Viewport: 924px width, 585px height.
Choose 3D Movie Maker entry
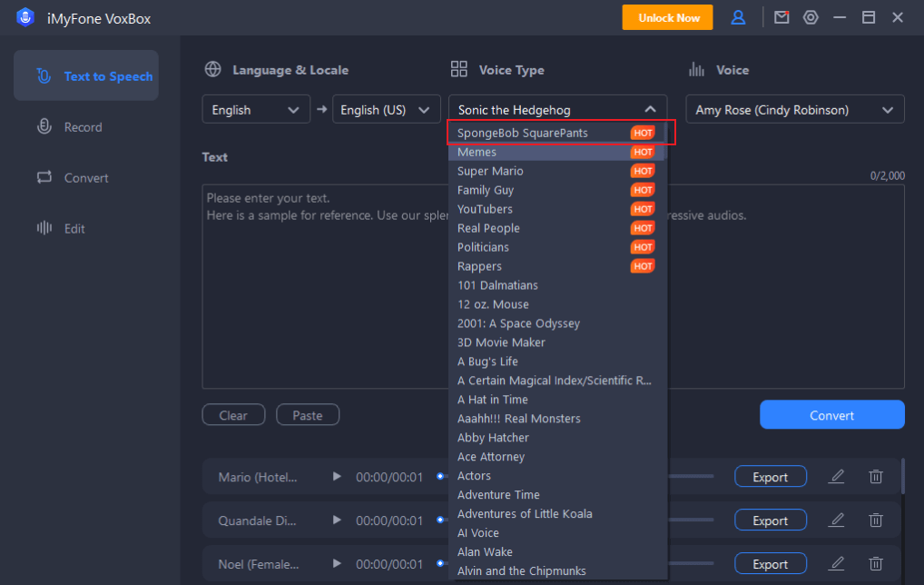(x=556, y=342)
